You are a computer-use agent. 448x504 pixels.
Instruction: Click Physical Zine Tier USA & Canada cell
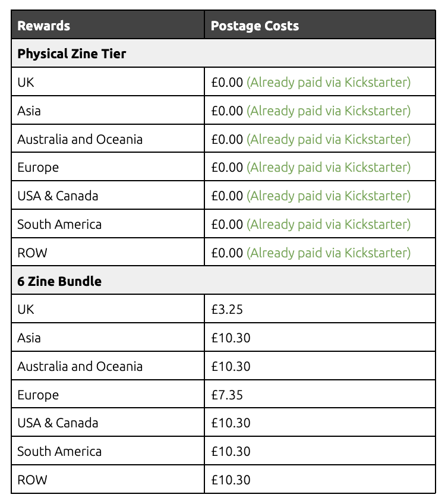coord(108,195)
